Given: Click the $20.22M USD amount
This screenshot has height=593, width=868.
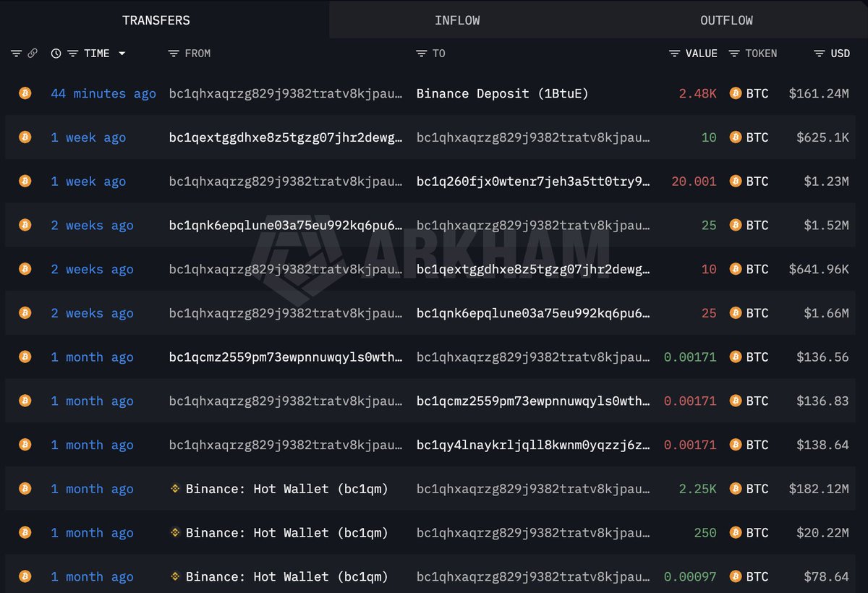Looking at the screenshot, I should 823,533.
